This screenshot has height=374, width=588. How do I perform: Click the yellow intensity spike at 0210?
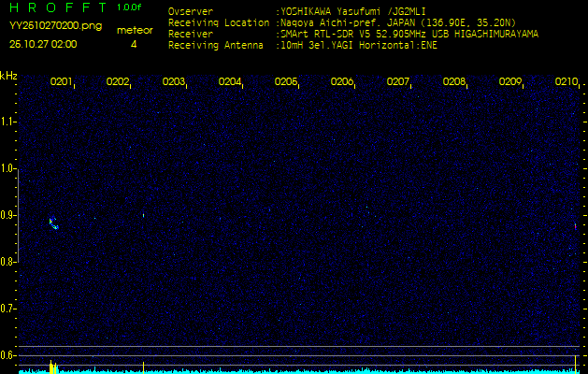[575, 365]
